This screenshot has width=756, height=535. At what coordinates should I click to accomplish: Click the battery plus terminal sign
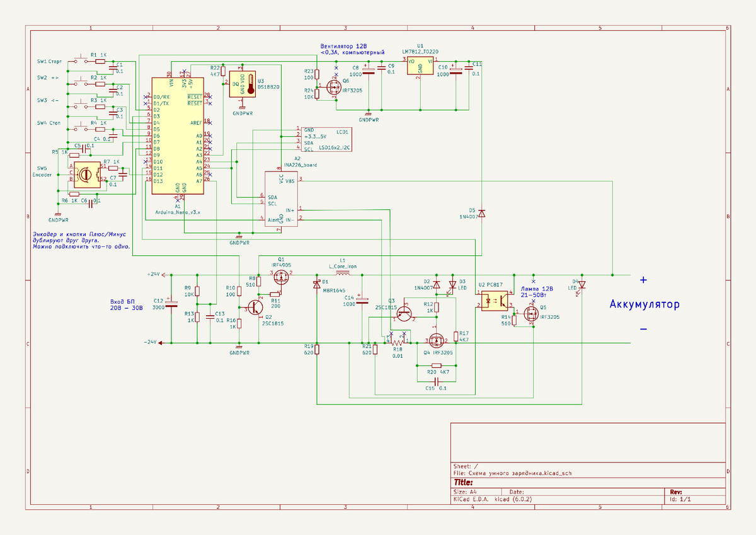click(x=643, y=279)
